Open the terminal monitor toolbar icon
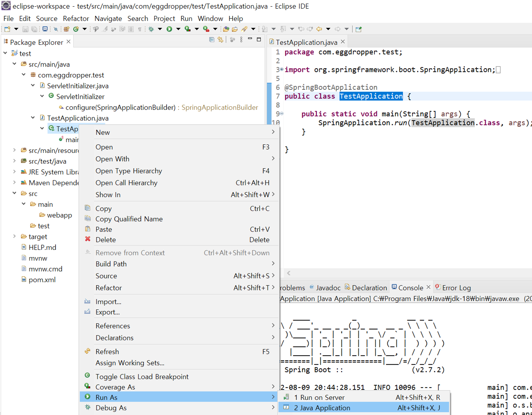This screenshot has width=532, height=415. point(45,29)
